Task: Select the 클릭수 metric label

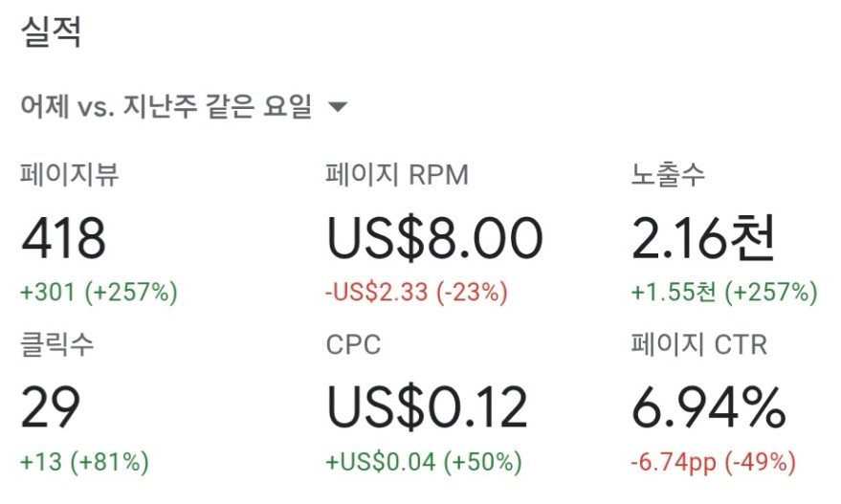Action: pos(56,344)
